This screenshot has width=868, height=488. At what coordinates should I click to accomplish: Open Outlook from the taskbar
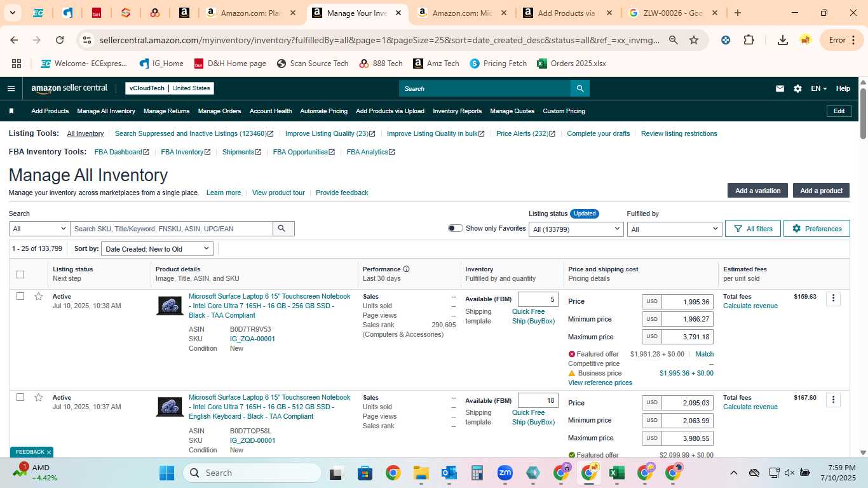[x=449, y=473]
